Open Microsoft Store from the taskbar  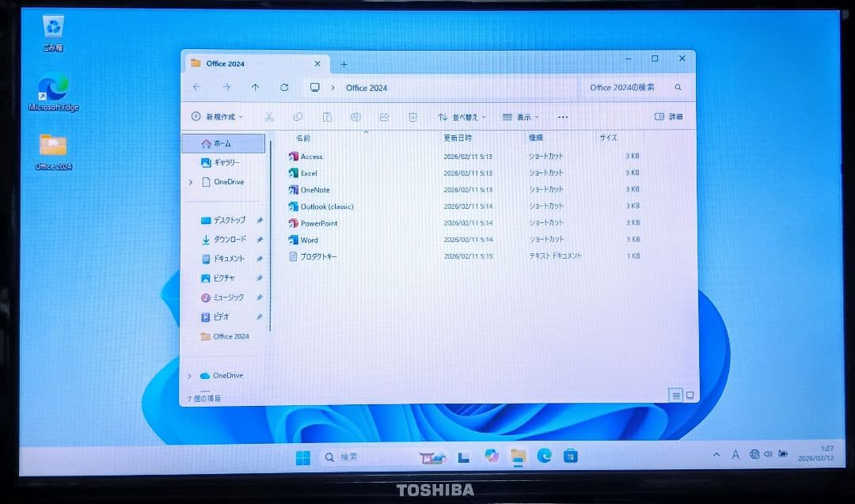pos(570,456)
